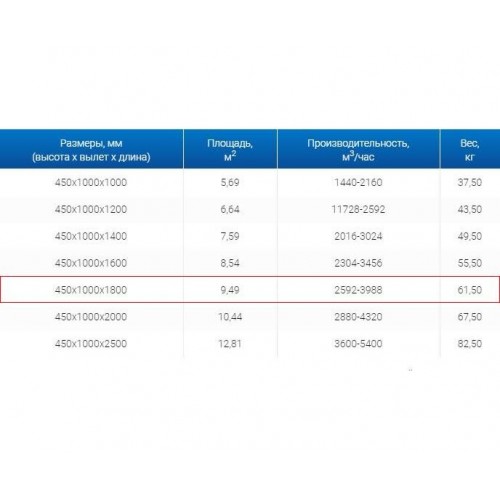
Task: Select the highlighted 450x1000x1800 cell
Action: click(91, 290)
